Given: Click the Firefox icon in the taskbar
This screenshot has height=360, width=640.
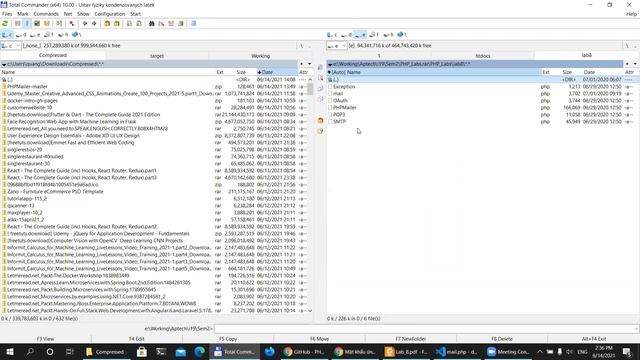Looking at the screenshot, I should tap(270, 351).
